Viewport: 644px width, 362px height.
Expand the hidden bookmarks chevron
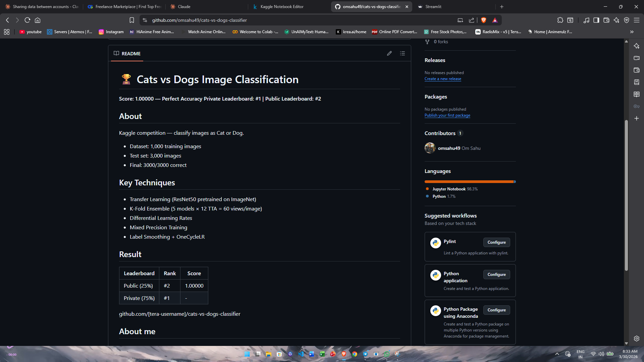coord(632,32)
